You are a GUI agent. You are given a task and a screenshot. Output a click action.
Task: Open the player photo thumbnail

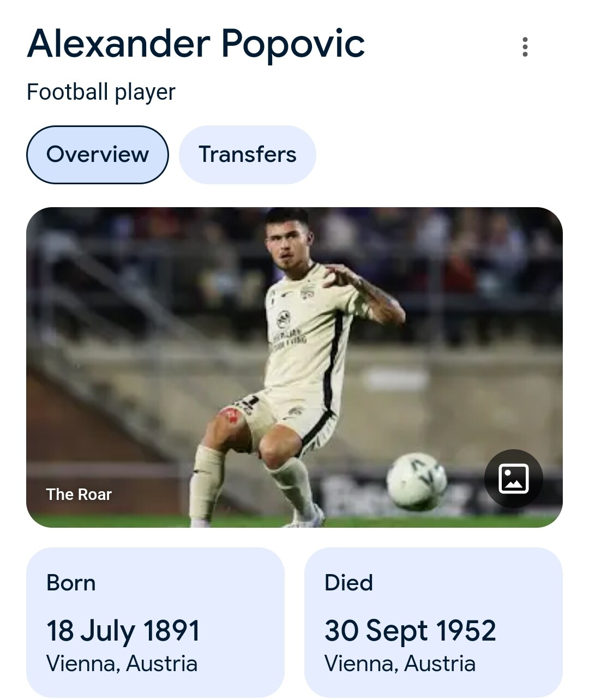pos(294,367)
